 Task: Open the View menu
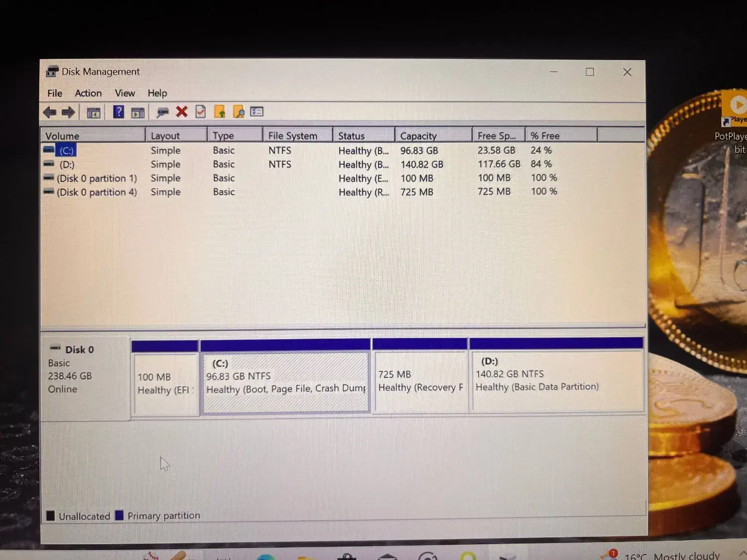tap(124, 93)
